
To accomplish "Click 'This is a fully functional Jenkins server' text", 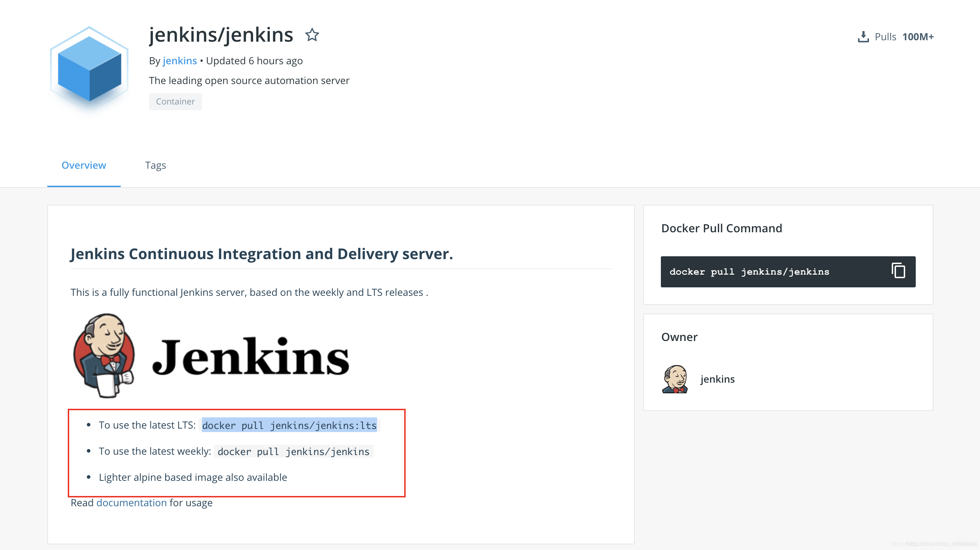I will tap(249, 293).
